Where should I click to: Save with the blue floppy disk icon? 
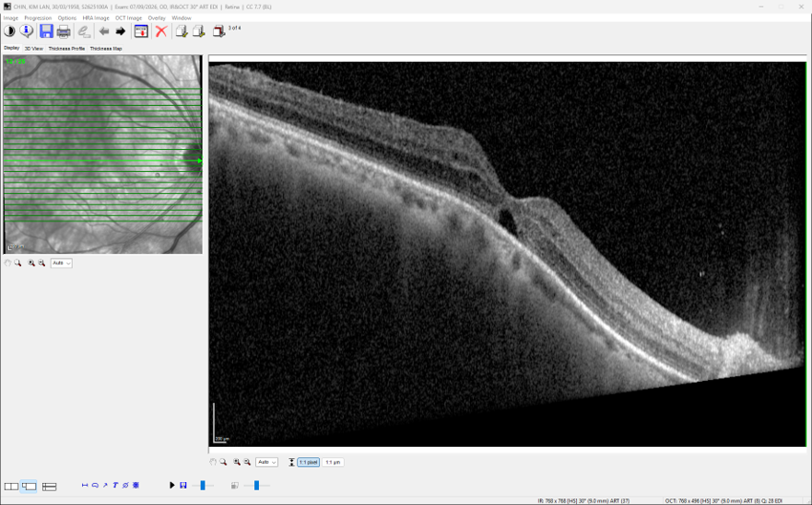[46, 32]
